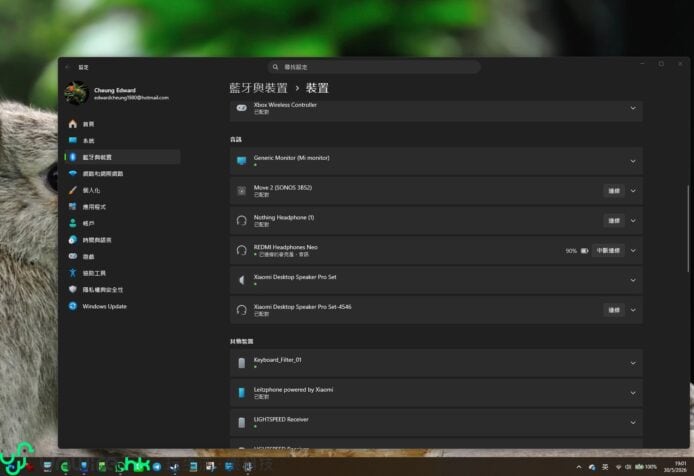The width and height of the screenshot is (694, 476).
Task: Click the taskbar battery 100% indicator
Action: click(646, 467)
